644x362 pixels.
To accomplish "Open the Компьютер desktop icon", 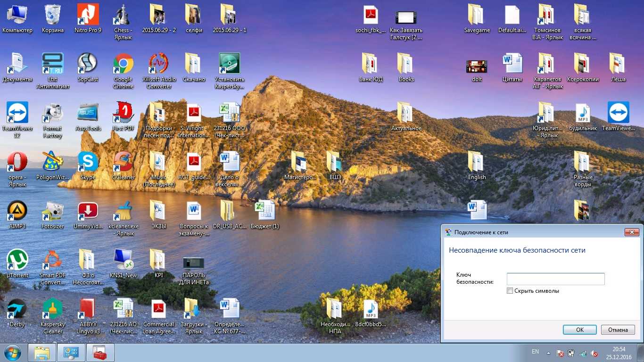I will (x=17, y=19).
